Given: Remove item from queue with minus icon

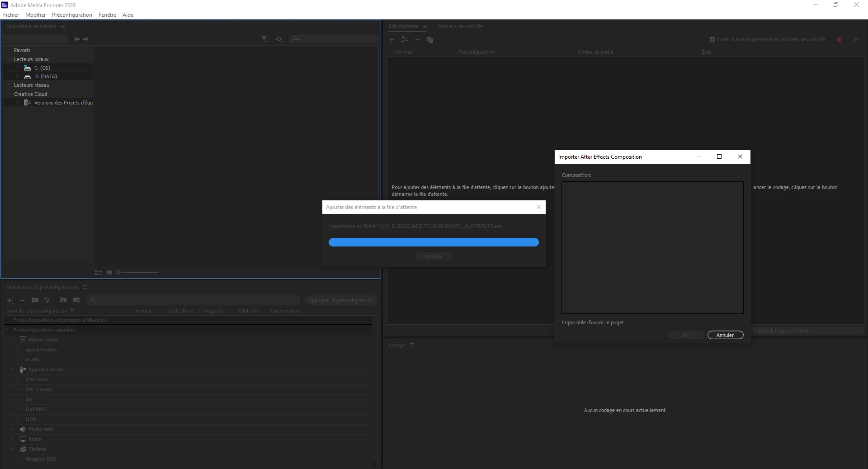Looking at the screenshot, I should (x=417, y=40).
